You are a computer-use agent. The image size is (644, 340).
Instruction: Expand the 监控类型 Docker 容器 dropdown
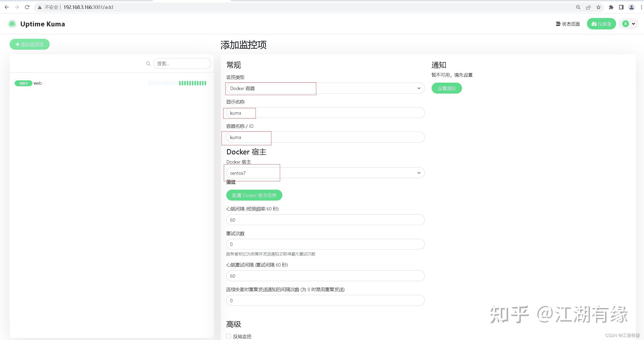(x=325, y=88)
